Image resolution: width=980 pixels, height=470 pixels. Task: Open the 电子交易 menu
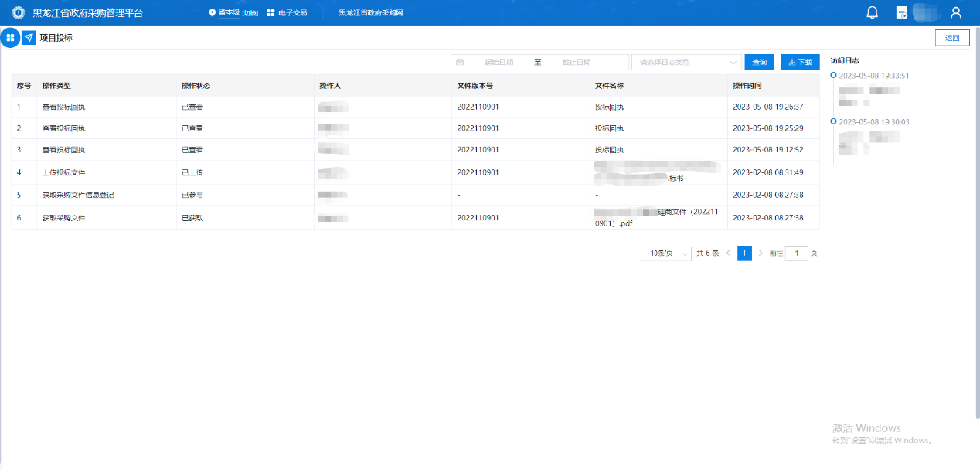(292, 13)
